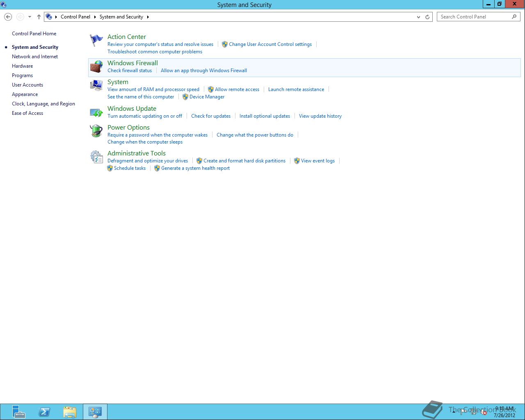The image size is (525, 420).
Task: Click Launch remote assistance
Action: 296,89
